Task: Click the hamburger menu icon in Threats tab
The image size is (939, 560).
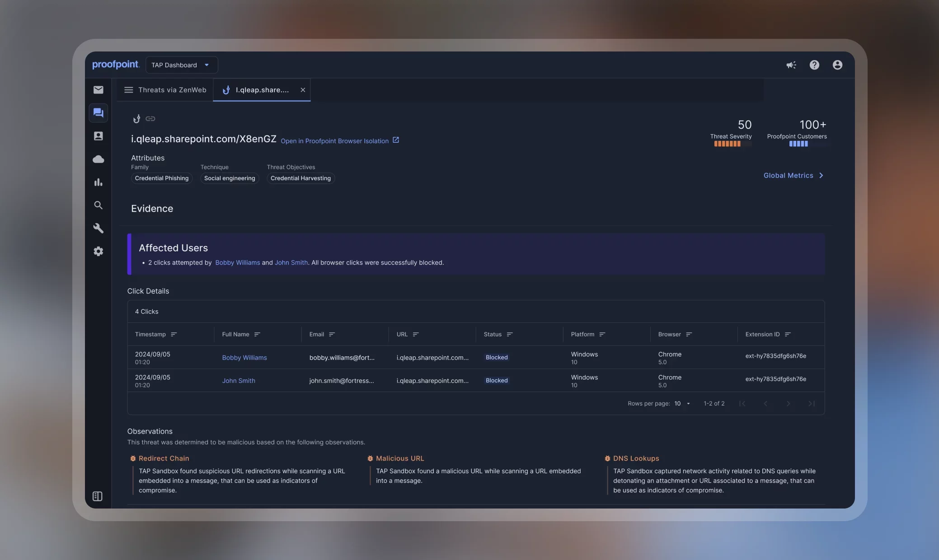Action: [x=129, y=90]
